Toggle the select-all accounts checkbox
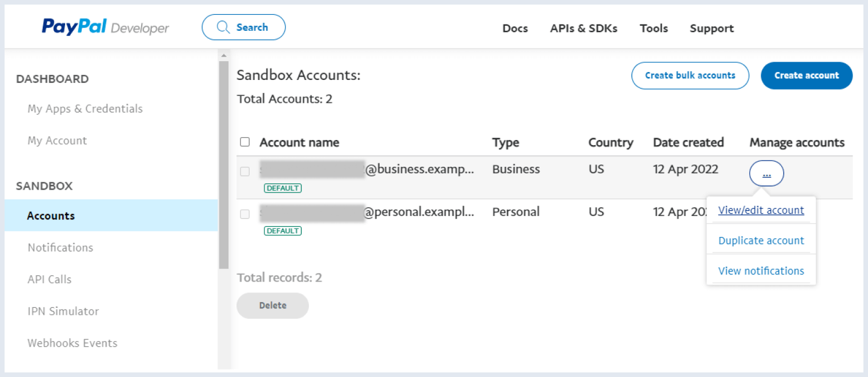The height and width of the screenshot is (377, 868). pyautogui.click(x=245, y=141)
